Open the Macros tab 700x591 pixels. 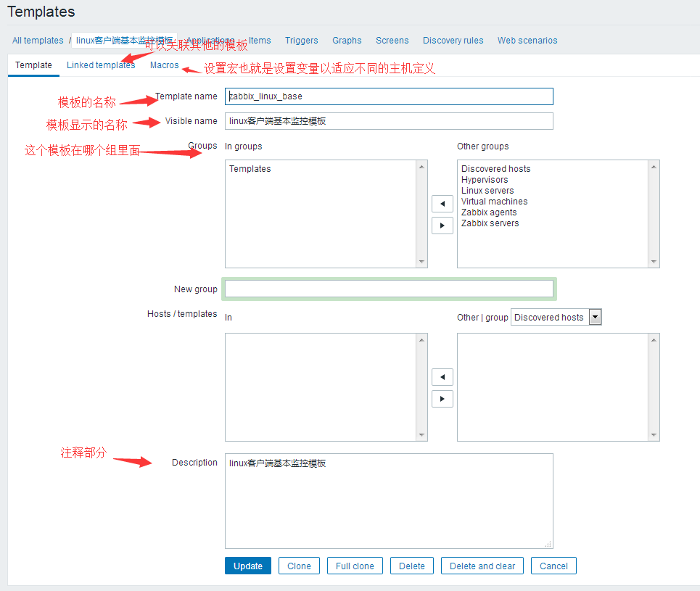(x=164, y=65)
